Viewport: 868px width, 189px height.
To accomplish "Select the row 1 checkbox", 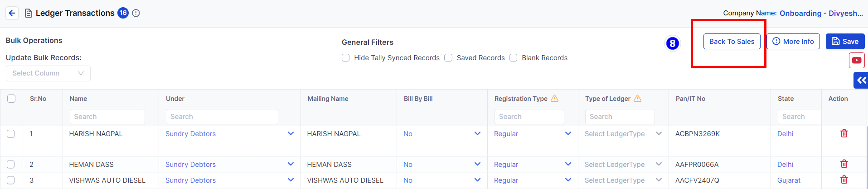I will click(x=11, y=134).
